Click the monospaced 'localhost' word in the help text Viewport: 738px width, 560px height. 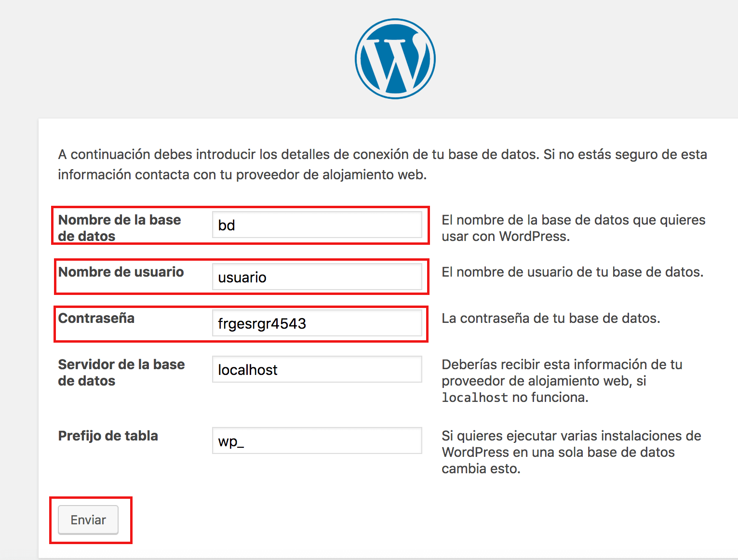point(474,398)
